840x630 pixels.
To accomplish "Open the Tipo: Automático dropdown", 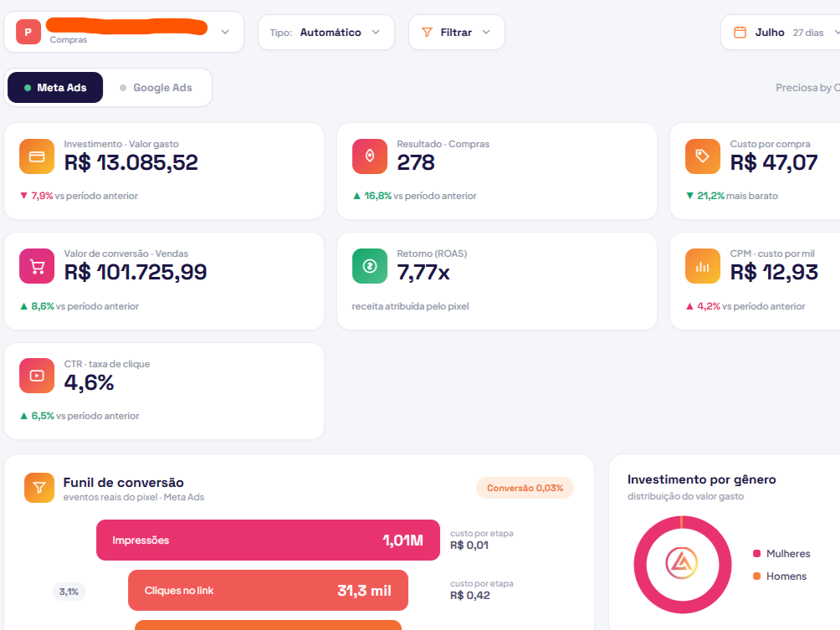I will click(x=325, y=32).
